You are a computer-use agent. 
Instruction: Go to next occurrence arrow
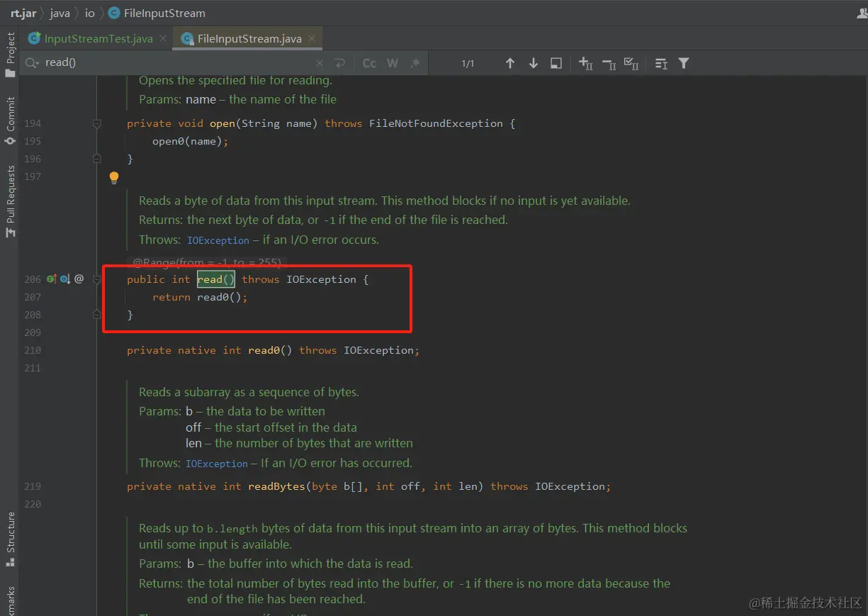point(534,63)
